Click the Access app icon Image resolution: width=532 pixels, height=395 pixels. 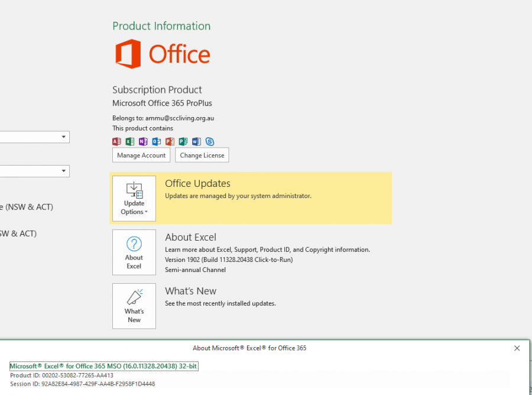click(x=116, y=141)
